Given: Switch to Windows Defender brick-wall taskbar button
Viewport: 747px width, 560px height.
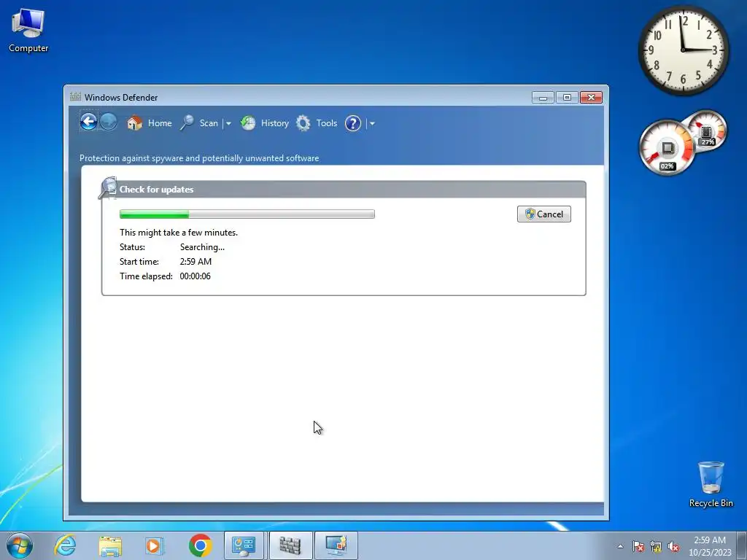Looking at the screenshot, I should [290, 545].
